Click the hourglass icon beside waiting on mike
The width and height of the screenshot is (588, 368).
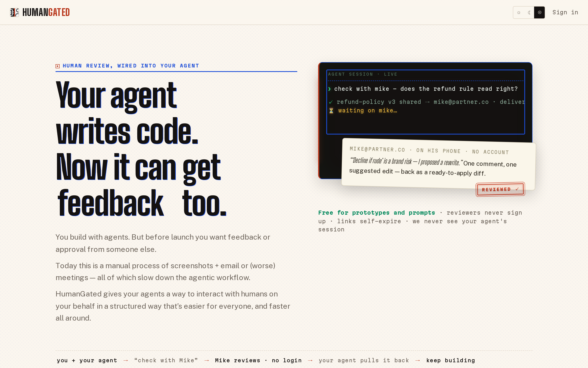pyautogui.click(x=331, y=111)
